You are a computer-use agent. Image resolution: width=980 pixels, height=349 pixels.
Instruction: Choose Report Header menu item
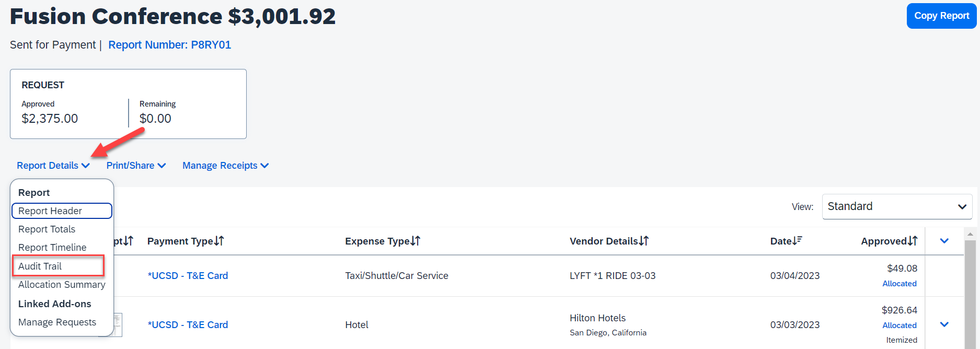[50, 211]
